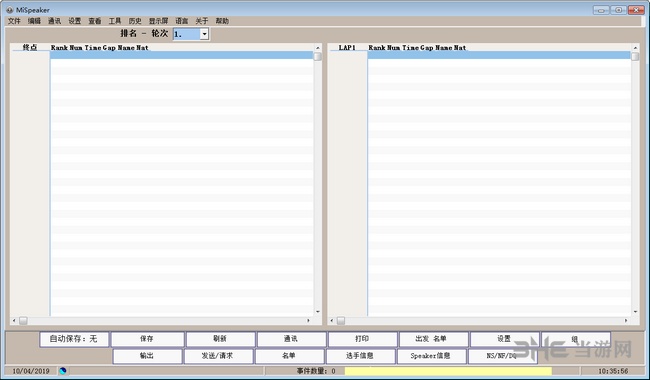This screenshot has height=380, width=650.
Task: Click right arrow of LAP1 list horizontal scrollbar
Action: click(x=626, y=320)
